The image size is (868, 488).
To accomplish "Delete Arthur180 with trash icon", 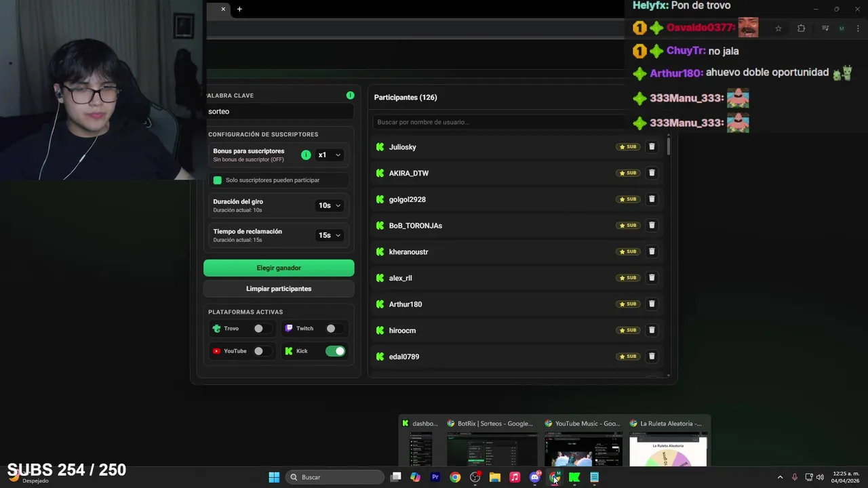I will [x=652, y=304].
